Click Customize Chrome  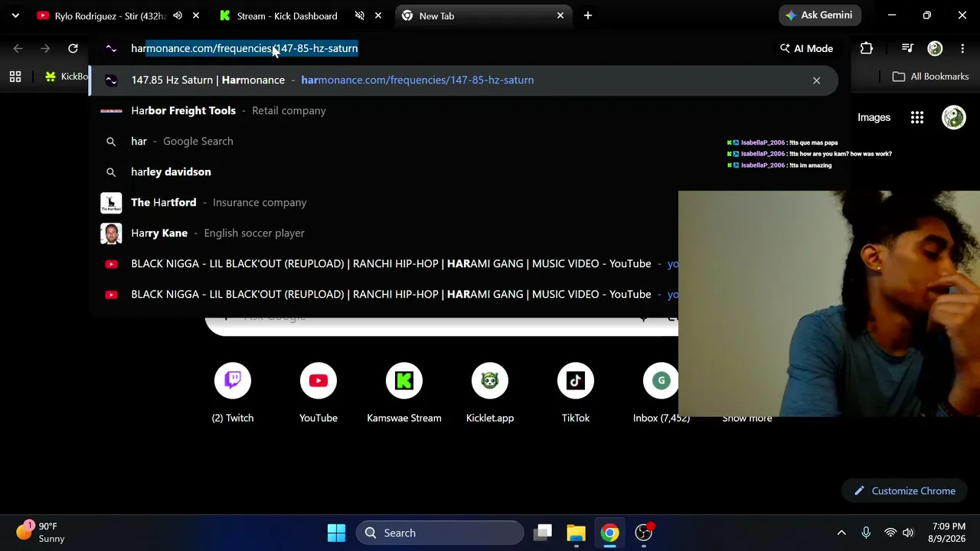point(904,491)
